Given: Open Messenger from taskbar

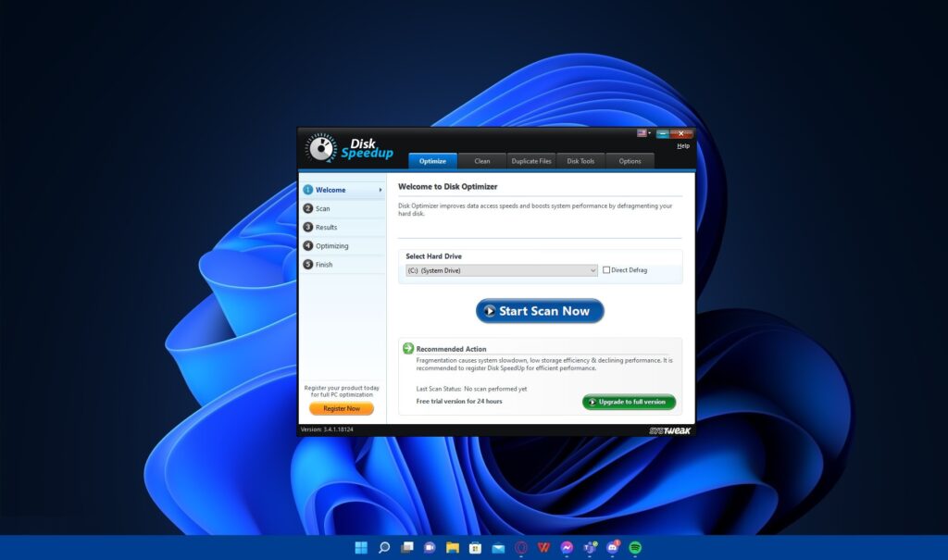Looking at the screenshot, I should (567, 548).
